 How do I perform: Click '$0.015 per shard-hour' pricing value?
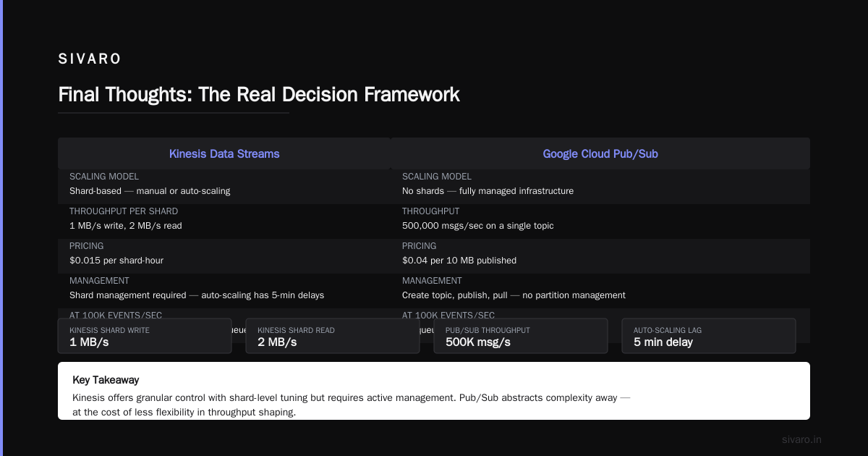[116, 261]
